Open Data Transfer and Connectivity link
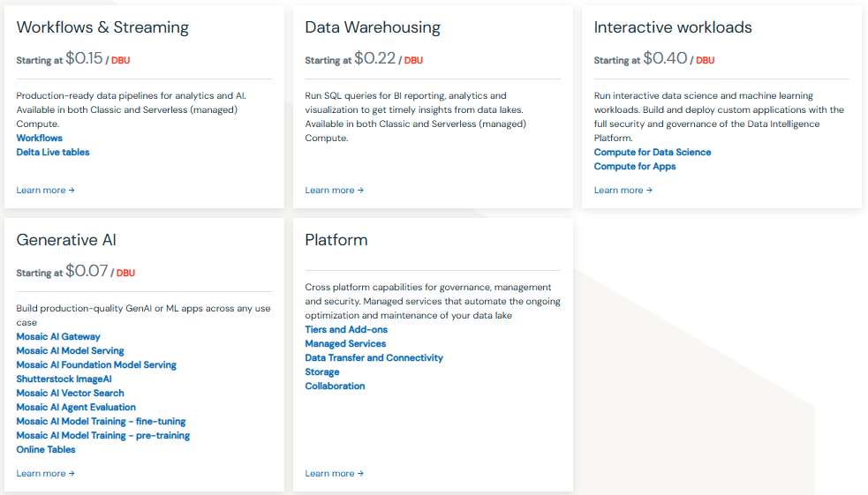This screenshot has width=868, height=495. (374, 358)
